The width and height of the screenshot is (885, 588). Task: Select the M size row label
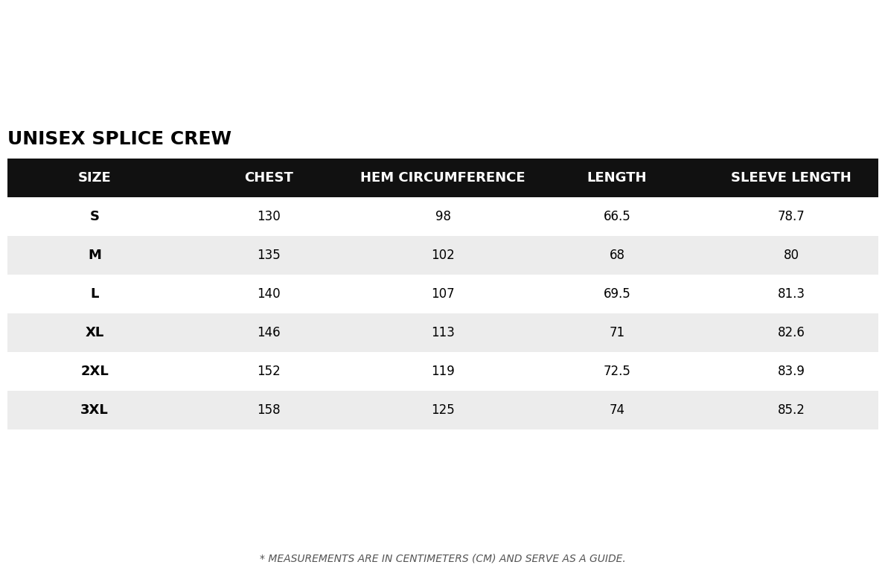[95, 255]
